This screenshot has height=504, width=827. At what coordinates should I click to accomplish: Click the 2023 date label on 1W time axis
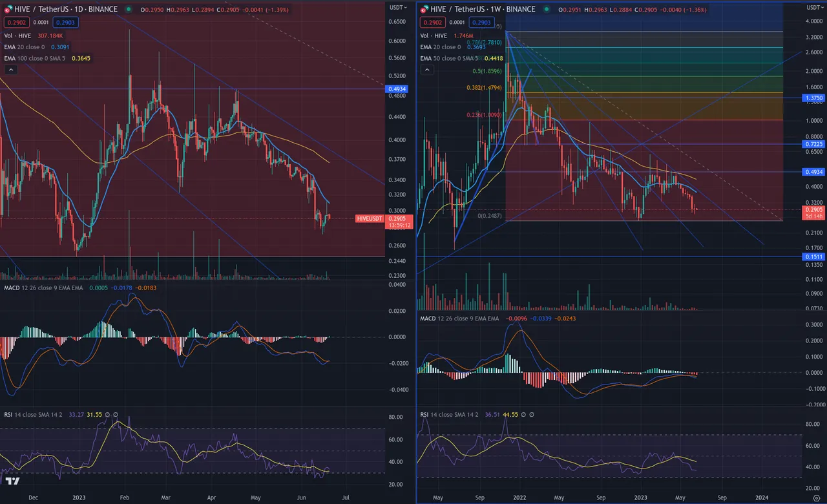pyautogui.click(x=640, y=498)
